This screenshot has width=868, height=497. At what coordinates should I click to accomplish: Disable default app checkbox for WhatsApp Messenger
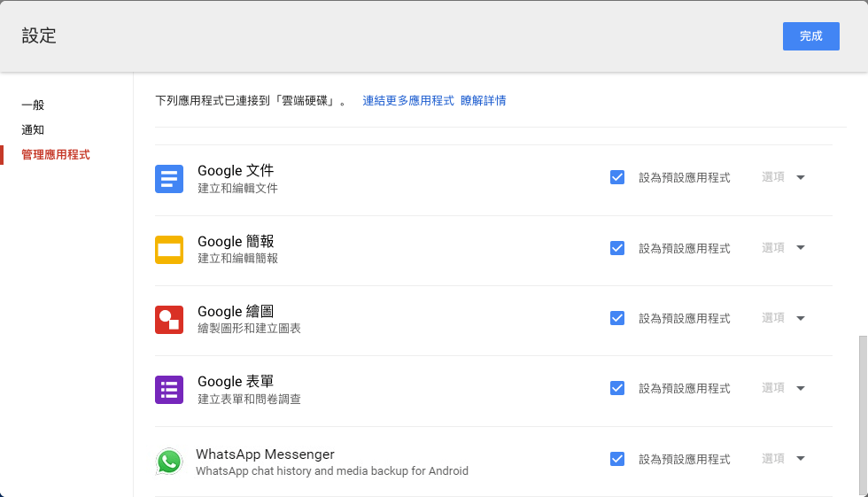click(617, 459)
